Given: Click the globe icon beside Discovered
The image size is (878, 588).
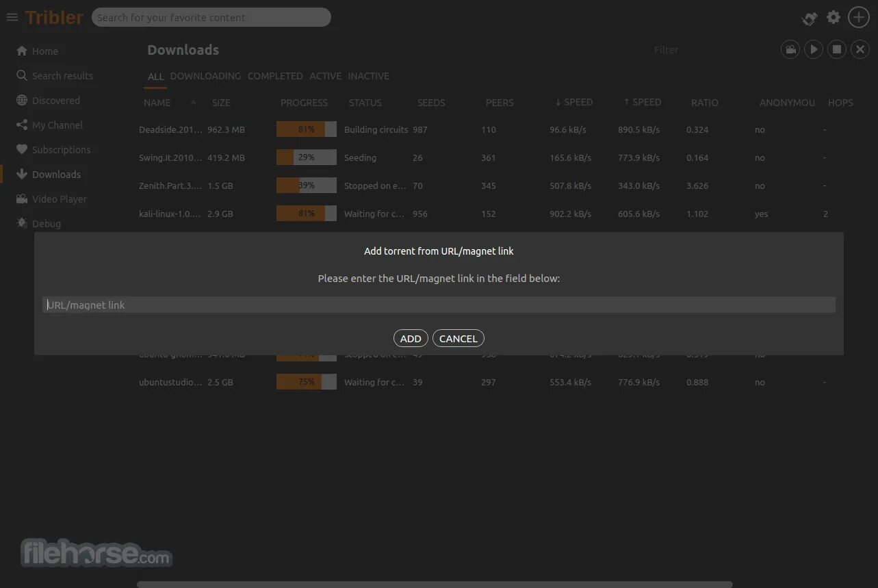Looking at the screenshot, I should pos(22,100).
